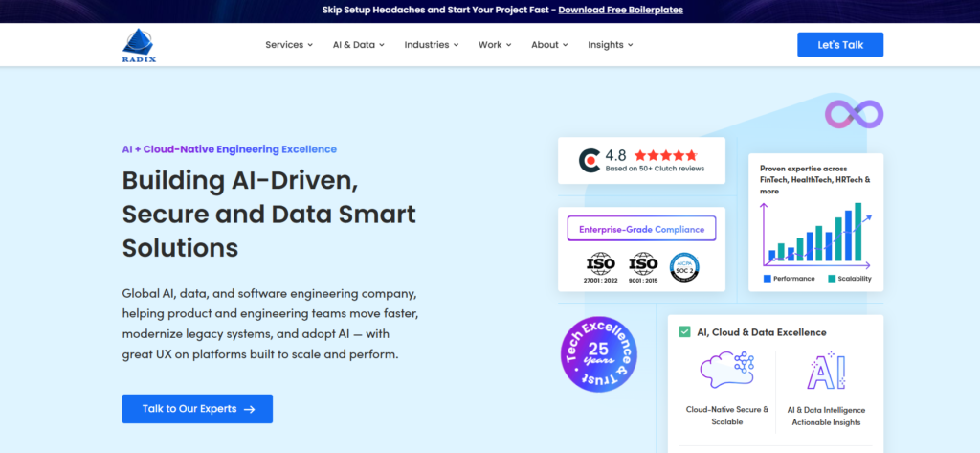This screenshot has width=980, height=453.
Task: Open the Work menu item
Action: [x=495, y=45]
